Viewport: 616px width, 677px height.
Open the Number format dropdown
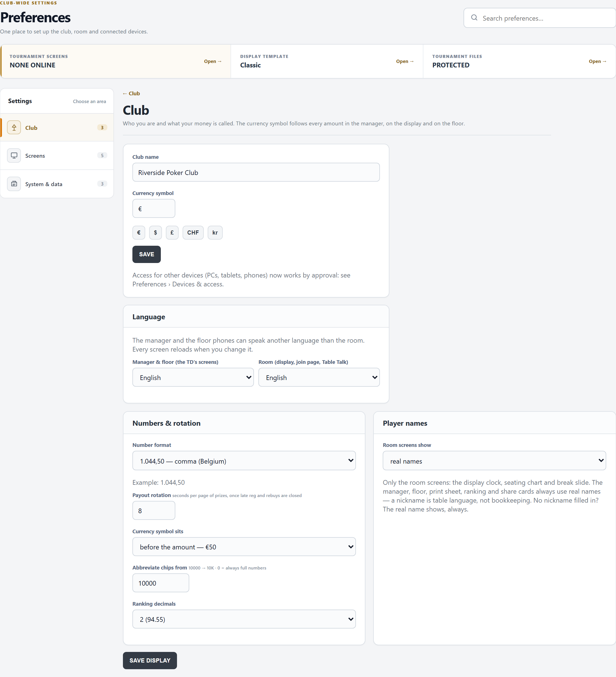[244, 461]
